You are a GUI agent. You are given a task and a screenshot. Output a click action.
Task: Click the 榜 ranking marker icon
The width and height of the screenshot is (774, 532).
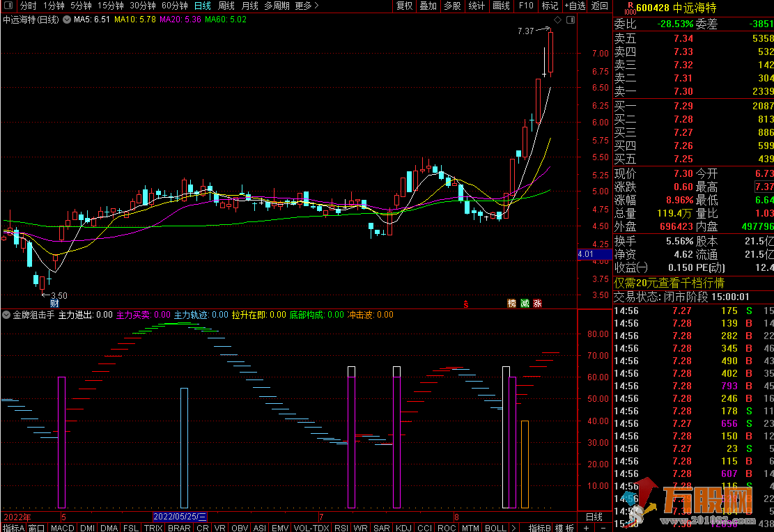(x=512, y=304)
